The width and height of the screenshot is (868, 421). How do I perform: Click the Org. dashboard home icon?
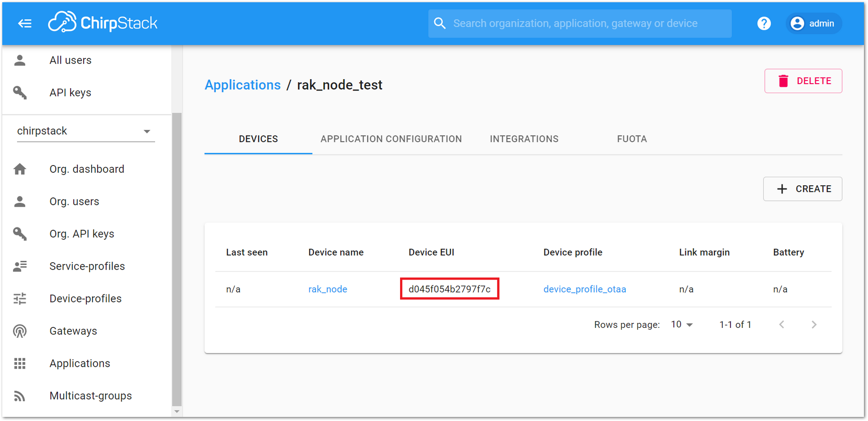point(20,169)
